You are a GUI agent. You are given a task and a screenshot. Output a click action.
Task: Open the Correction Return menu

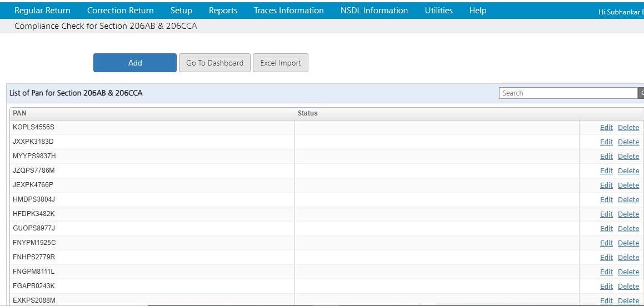tap(121, 11)
